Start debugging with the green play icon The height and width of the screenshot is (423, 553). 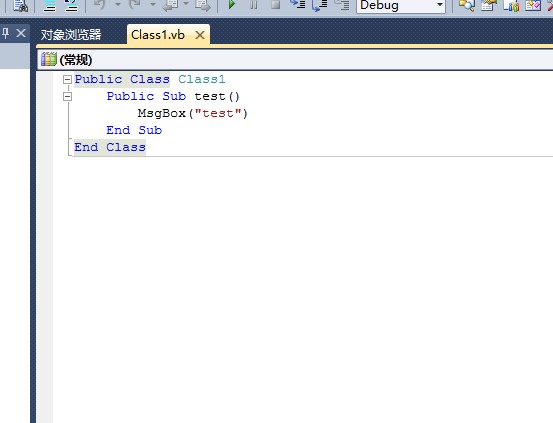coord(232,5)
